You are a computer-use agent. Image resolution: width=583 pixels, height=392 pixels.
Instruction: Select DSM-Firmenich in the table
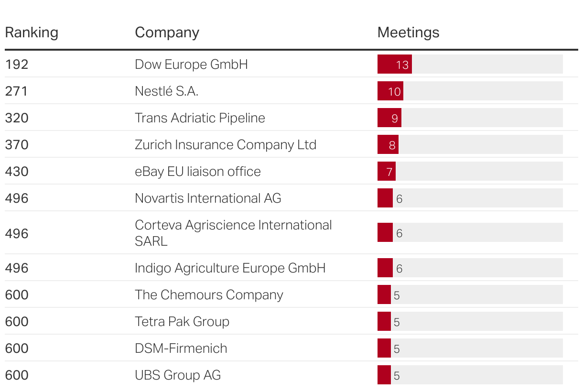181,348
